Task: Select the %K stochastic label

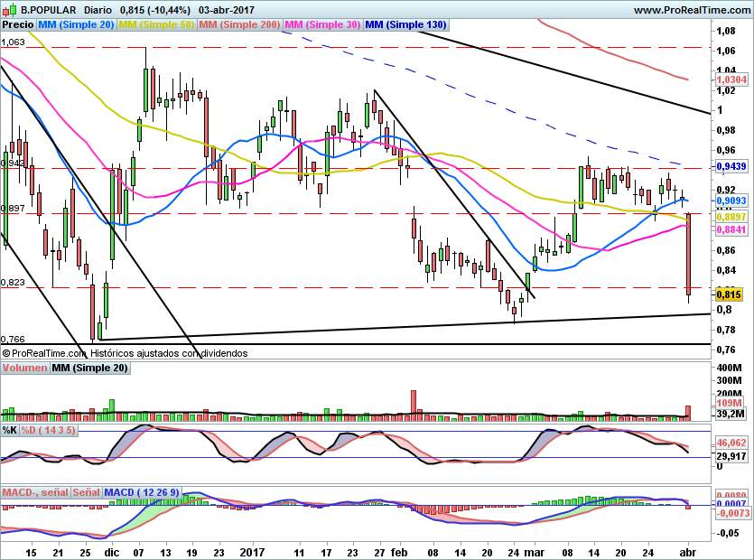Action: pos(10,430)
